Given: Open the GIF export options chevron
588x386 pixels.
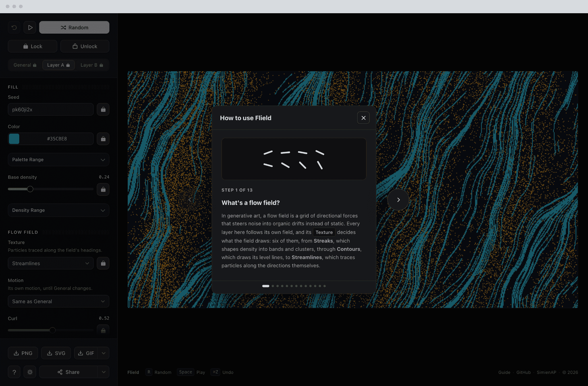Looking at the screenshot, I should [104, 353].
